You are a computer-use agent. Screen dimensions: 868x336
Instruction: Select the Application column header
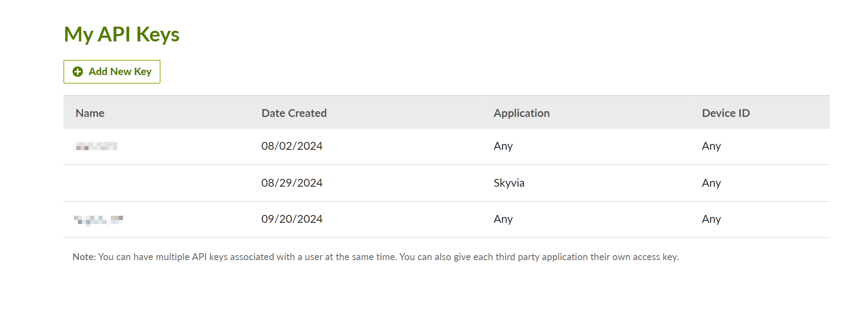pos(522,113)
